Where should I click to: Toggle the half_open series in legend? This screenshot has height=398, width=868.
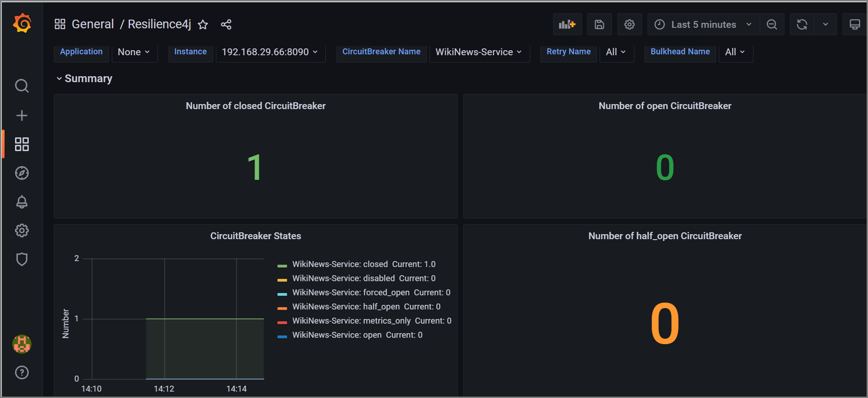(345, 307)
